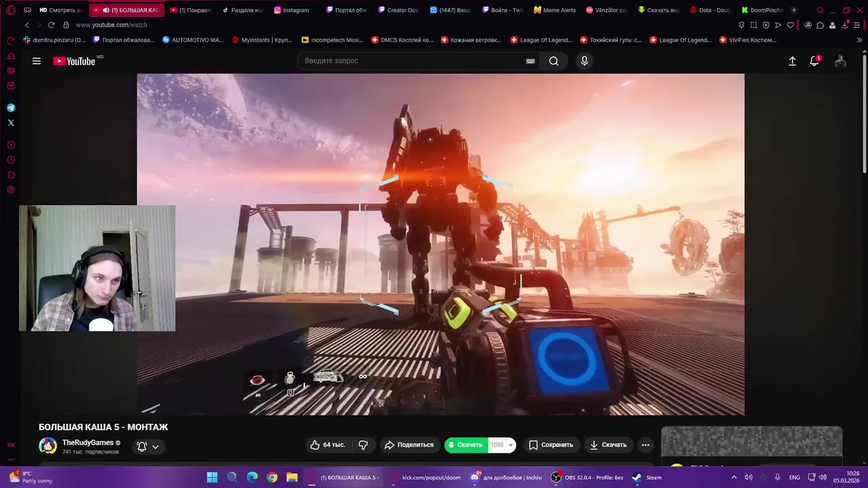Switch to the ENG language indicator

click(x=795, y=477)
